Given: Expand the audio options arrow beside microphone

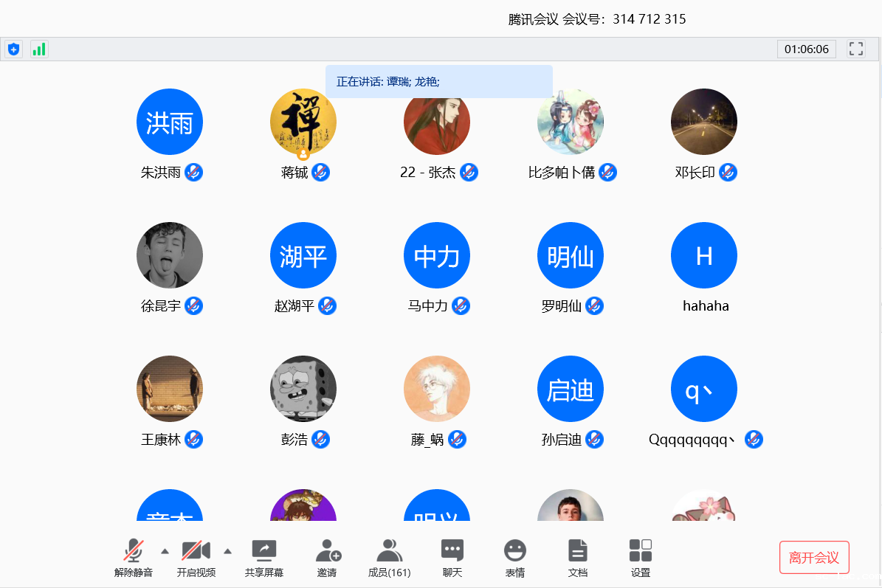Looking at the screenshot, I should (x=165, y=550).
